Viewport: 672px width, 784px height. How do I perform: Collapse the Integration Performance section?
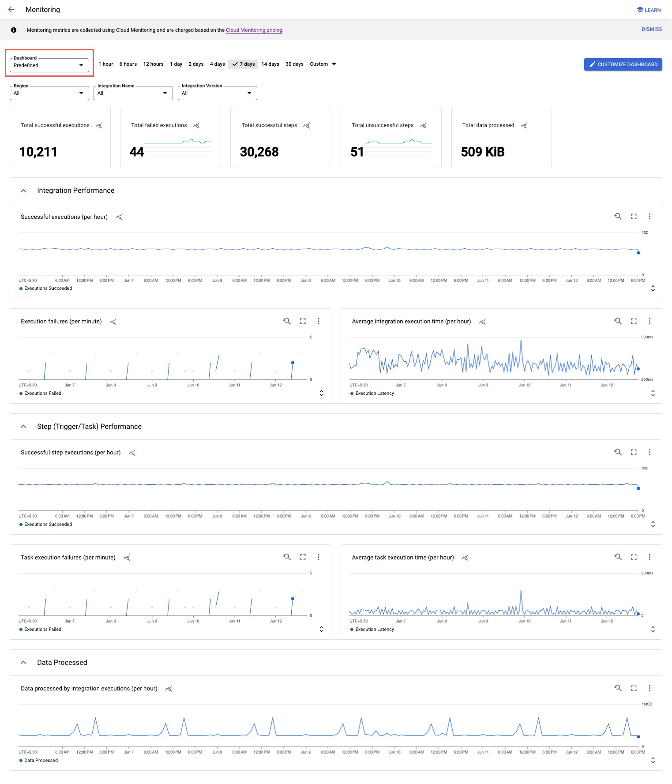24,191
